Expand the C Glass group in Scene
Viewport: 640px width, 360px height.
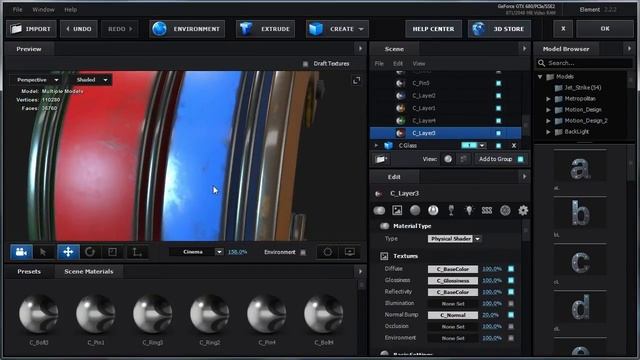point(376,145)
